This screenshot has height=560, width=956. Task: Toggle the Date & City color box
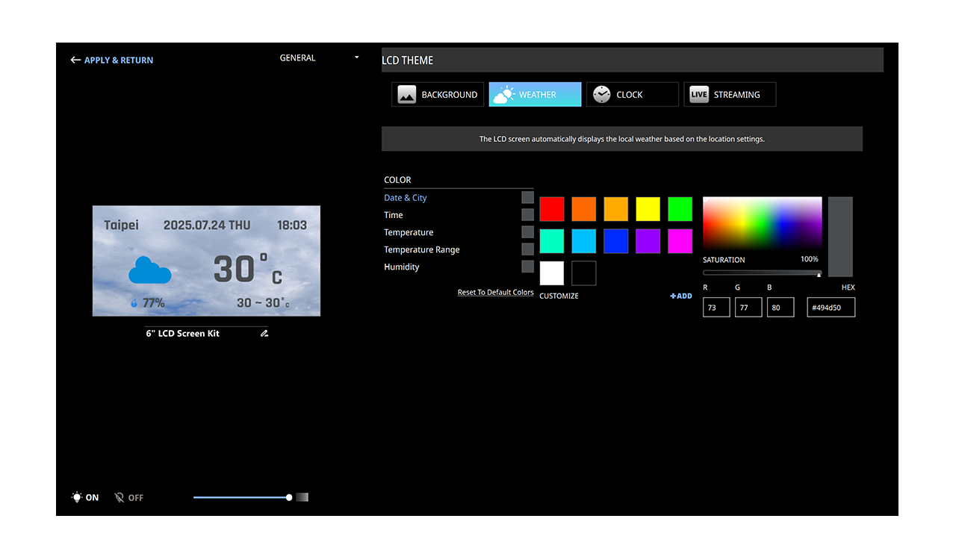tap(527, 198)
